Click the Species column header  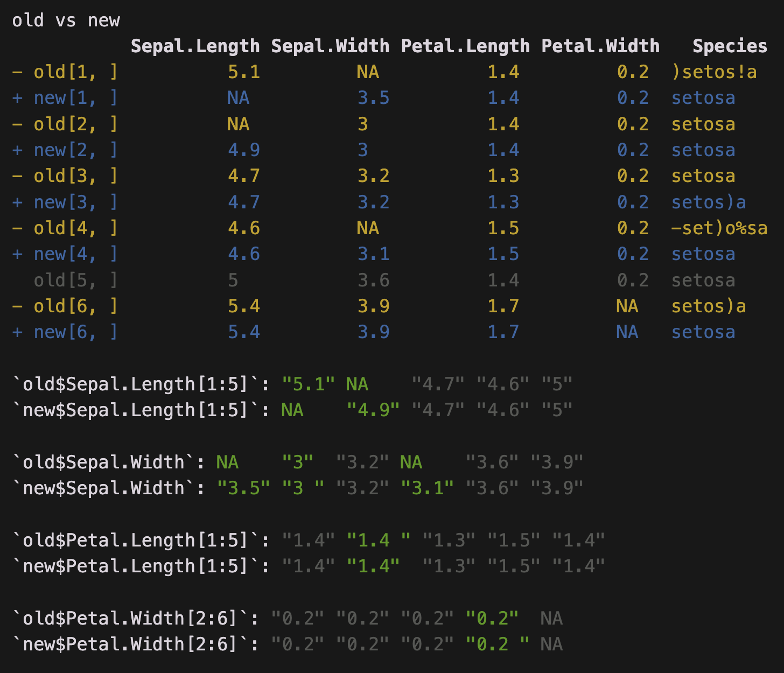pyautogui.click(x=730, y=46)
